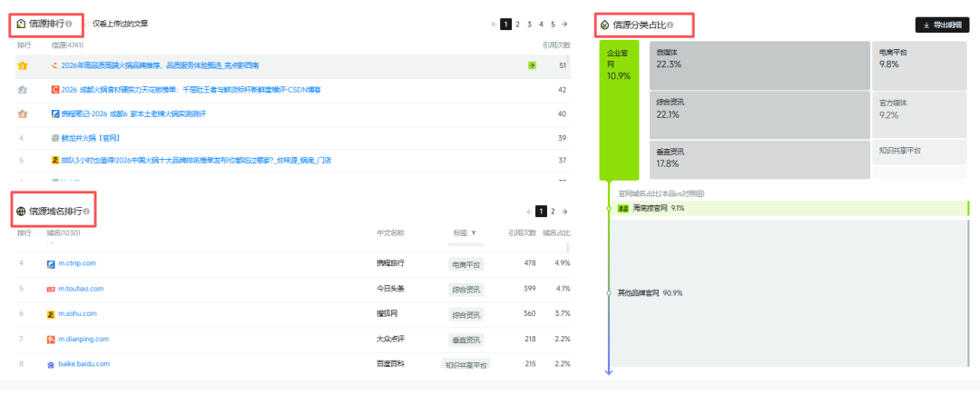Viewport: 980px width, 395px height.
Task: Open the 携程笔记-2026 成都 火锅实测 link
Action: click(x=133, y=114)
